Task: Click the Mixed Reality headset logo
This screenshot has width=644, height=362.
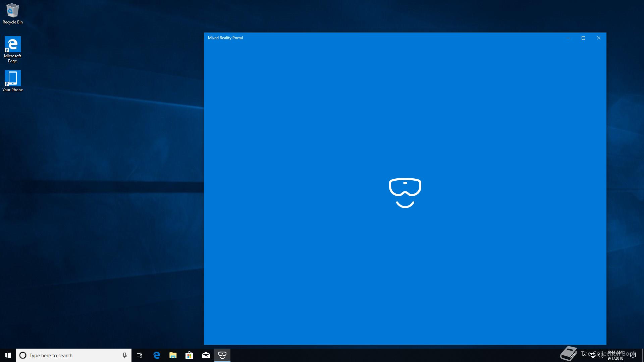Action: [x=405, y=193]
